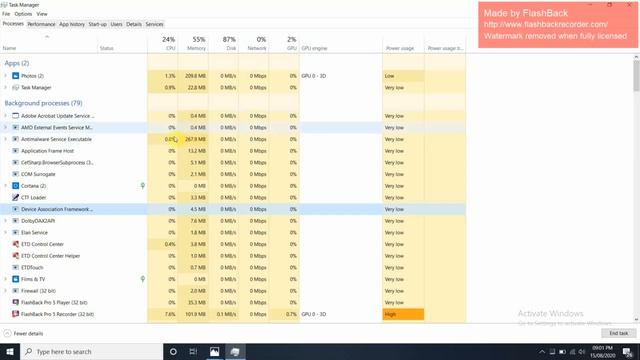
Task: Sort processes by Memory column header
Action: tap(193, 43)
